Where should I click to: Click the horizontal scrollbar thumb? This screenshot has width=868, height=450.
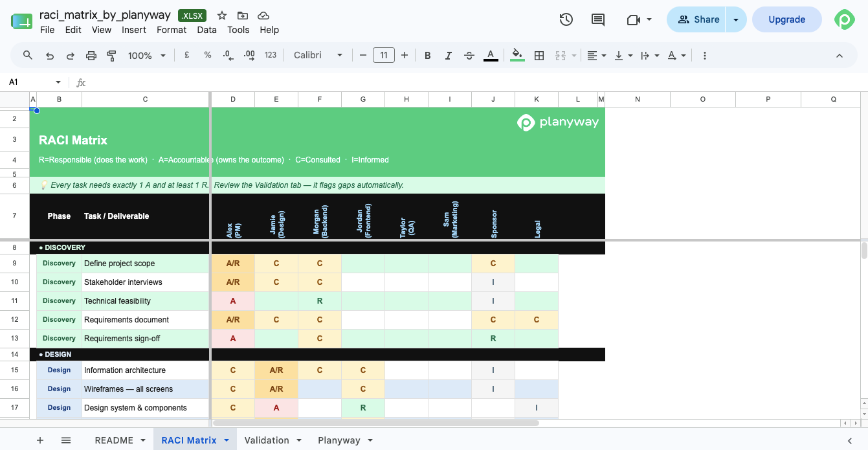click(x=376, y=423)
